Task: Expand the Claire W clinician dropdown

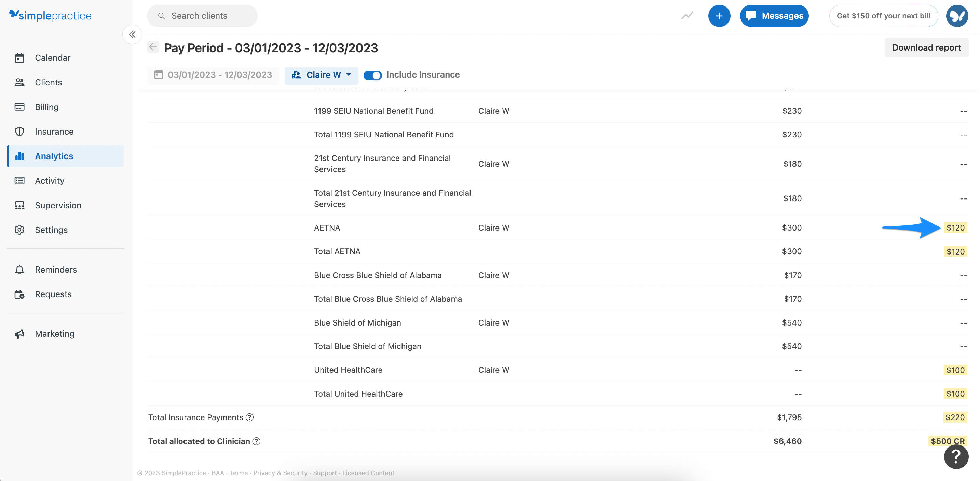Action: pyautogui.click(x=322, y=75)
